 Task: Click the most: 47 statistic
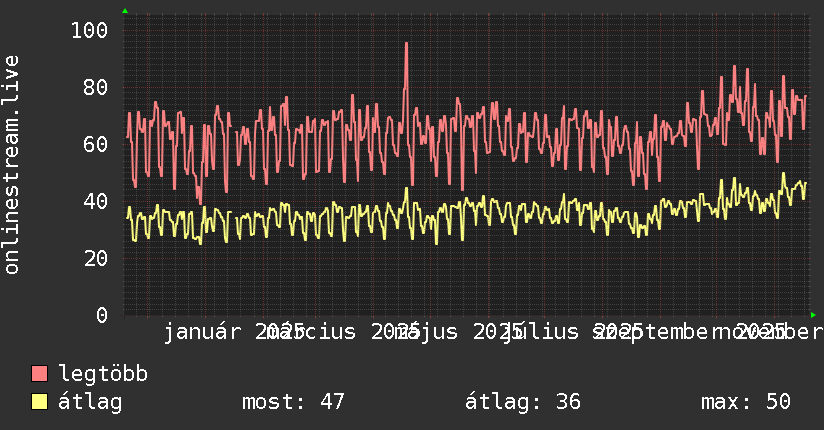tap(293, 402)
